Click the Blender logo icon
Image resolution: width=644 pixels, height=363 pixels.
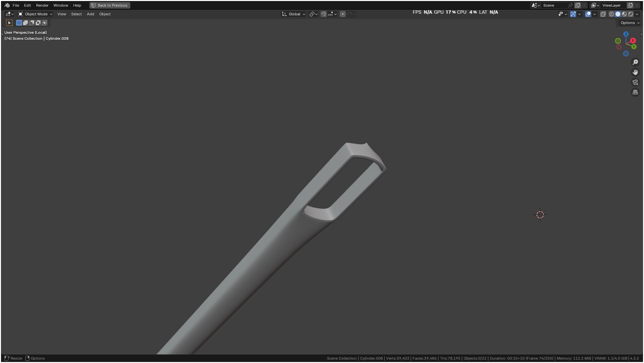coord(7,5)
